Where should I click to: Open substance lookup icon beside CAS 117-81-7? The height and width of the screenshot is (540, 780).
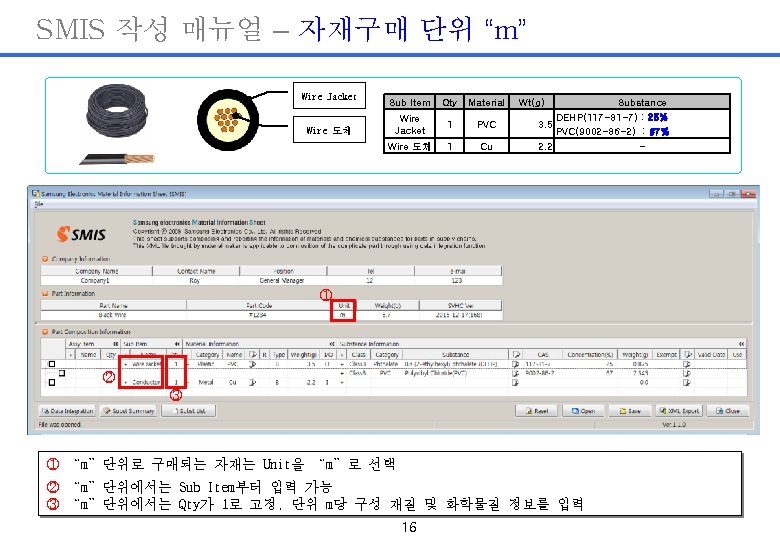coord(516,364)
